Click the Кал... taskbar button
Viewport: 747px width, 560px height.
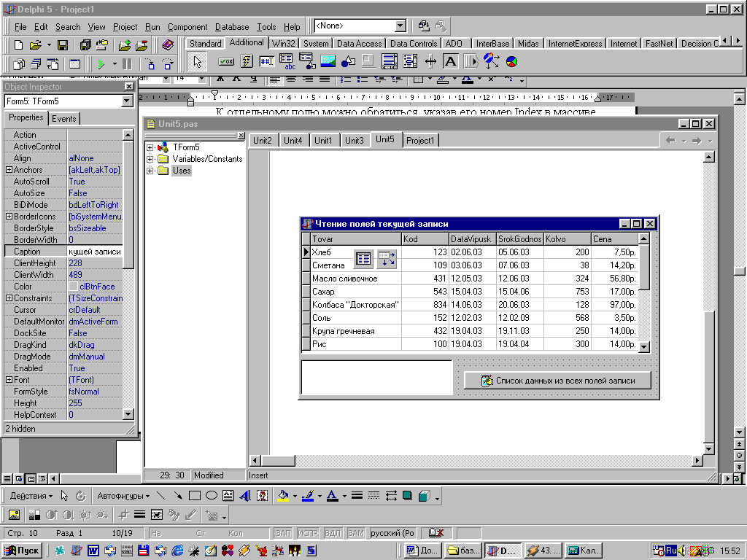(x=584, y=551)
